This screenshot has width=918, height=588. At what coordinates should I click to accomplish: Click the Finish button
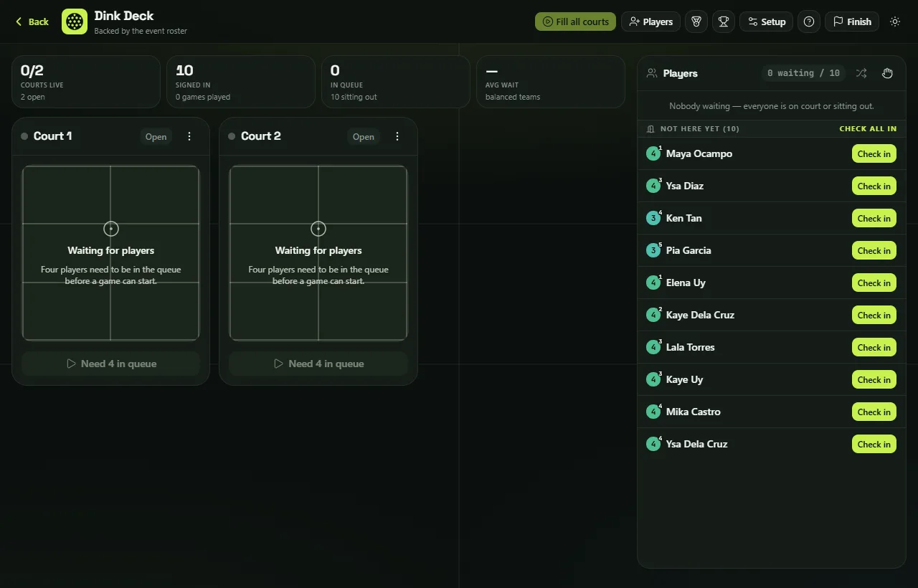coord(852,22)
